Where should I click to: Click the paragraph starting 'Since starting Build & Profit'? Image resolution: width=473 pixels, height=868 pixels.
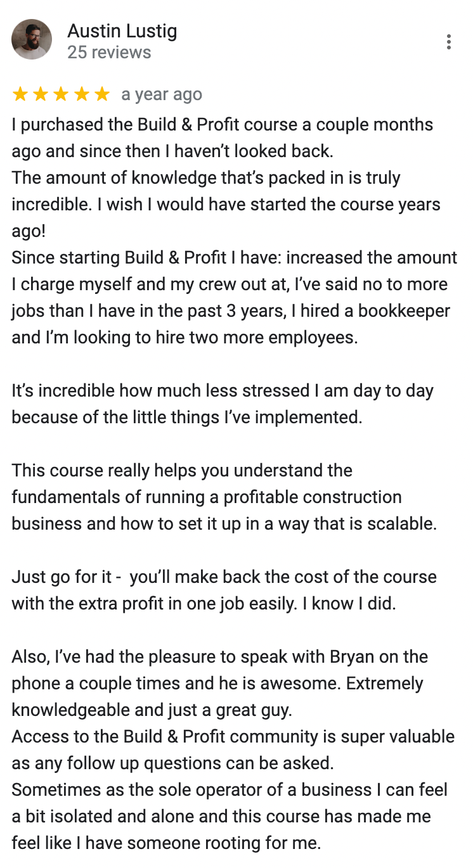[x=235, y=297]
